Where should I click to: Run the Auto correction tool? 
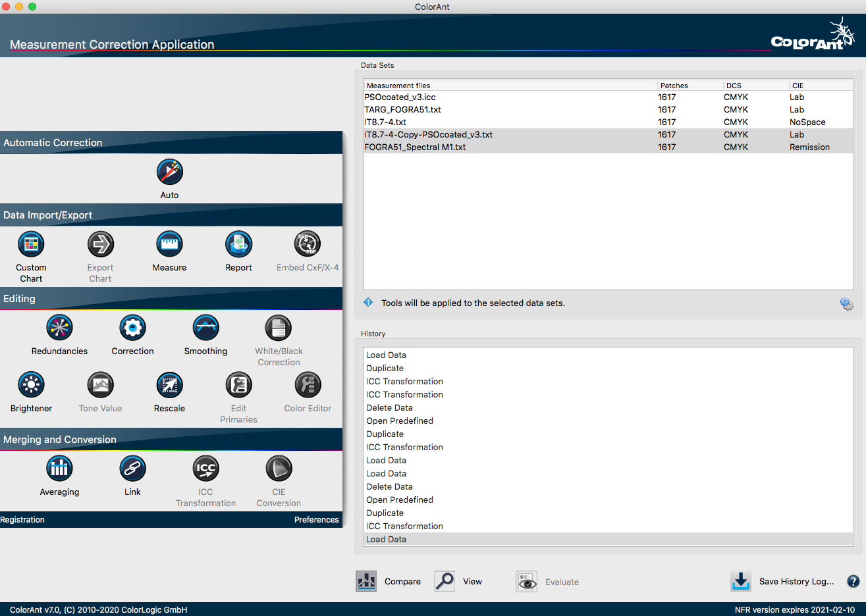[170, 172]
